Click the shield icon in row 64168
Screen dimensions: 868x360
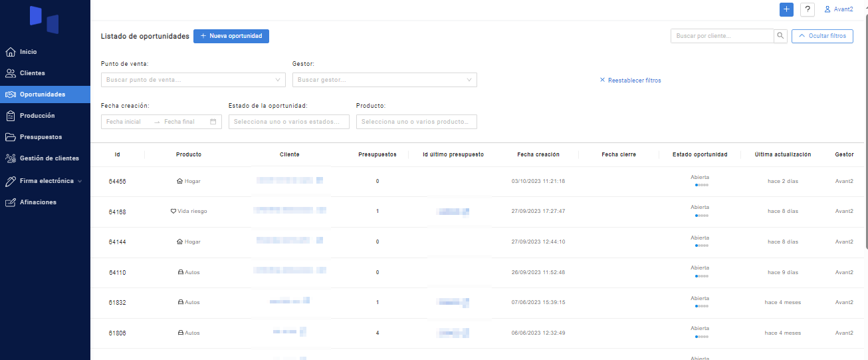tap(173, 212)
